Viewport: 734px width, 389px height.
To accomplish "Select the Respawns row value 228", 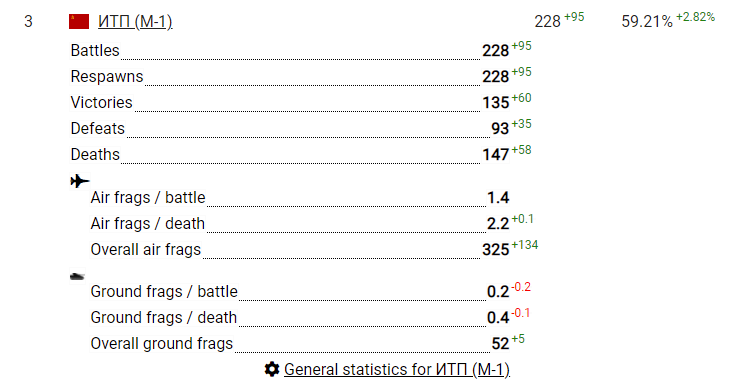I will [x=495, y=77].
